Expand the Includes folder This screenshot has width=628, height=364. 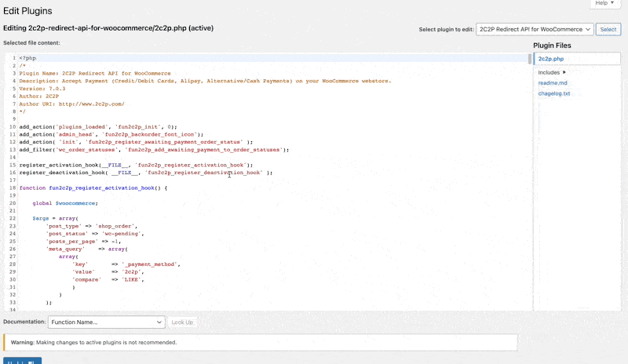click(x=552, y=72)
